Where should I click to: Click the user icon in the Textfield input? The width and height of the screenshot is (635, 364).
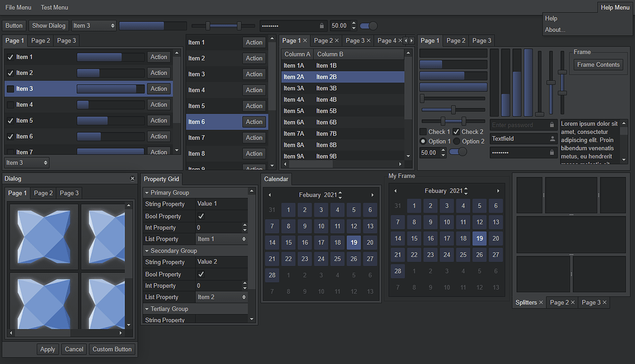point(553,139)
